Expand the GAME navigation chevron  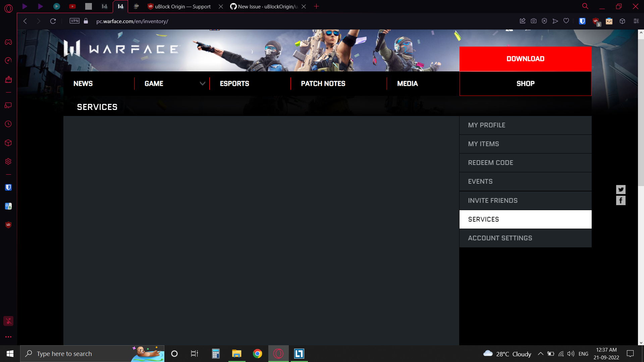click(x=203, y=83)
